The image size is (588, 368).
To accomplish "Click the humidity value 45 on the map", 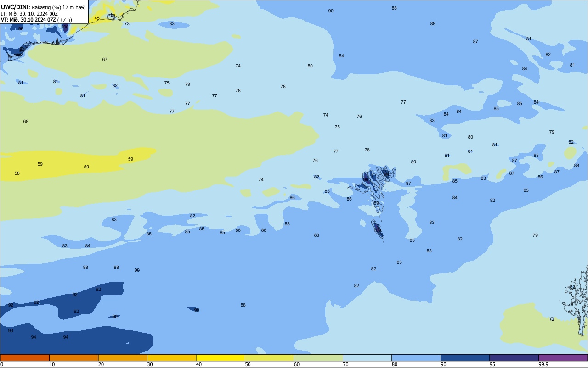I will [x=97, y=18].
